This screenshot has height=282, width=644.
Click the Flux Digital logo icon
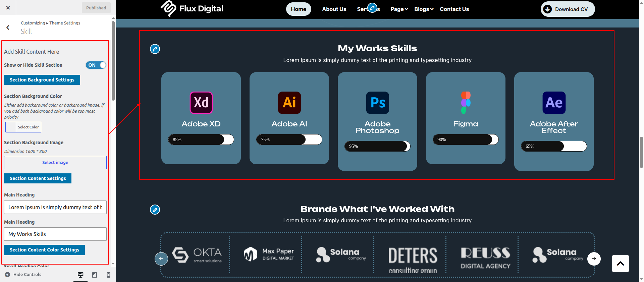(168, 8)
